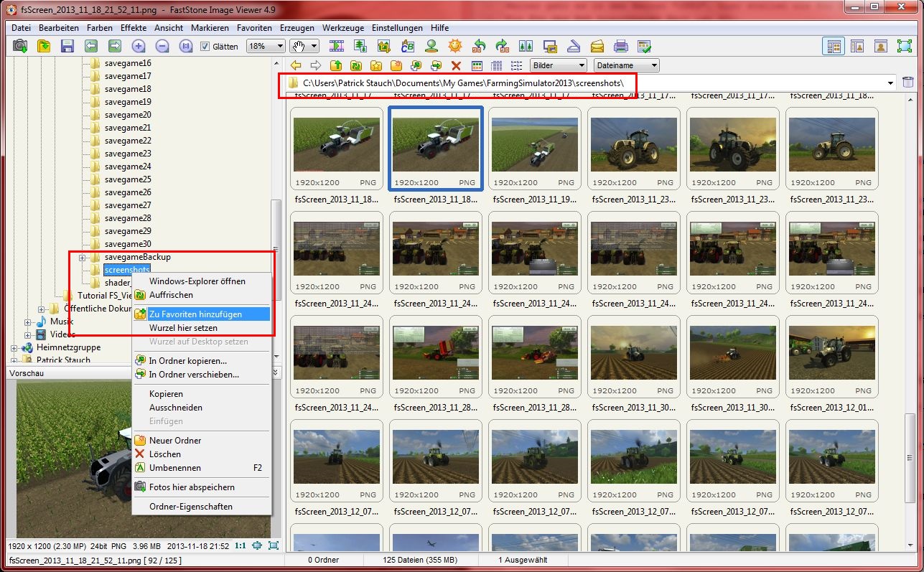Click the zoom in magnifier icon

139,46
